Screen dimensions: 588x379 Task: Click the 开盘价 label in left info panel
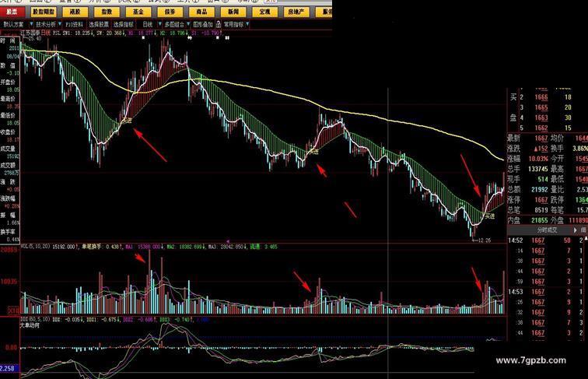(8, 82)
